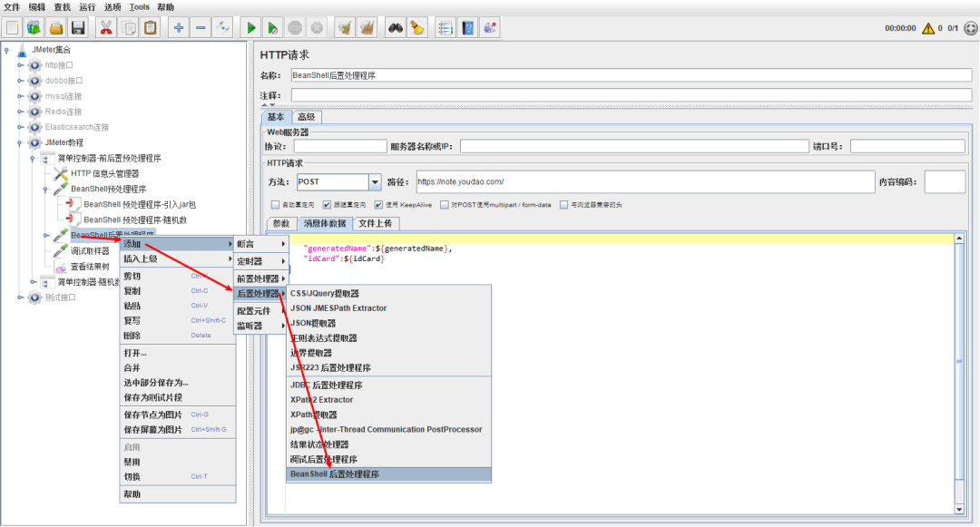The image size is (980, 527).
Task: Click the Open file folder icon
Action: (x=56, y=27)
